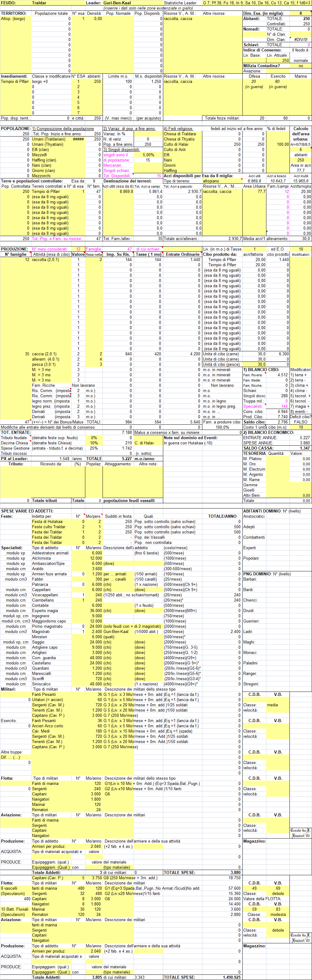Click the 'Alchimista' specialist row
312x980 pixels.
41,558
